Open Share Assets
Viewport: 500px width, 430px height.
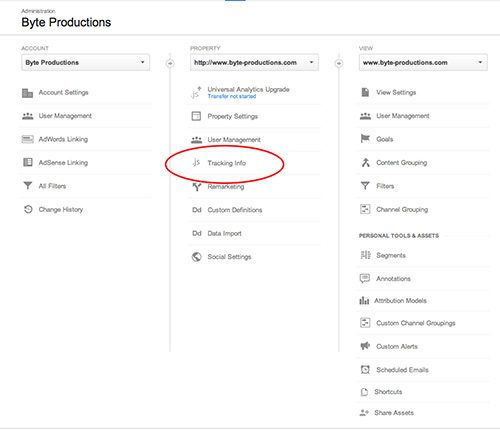[x=394, y=413]
